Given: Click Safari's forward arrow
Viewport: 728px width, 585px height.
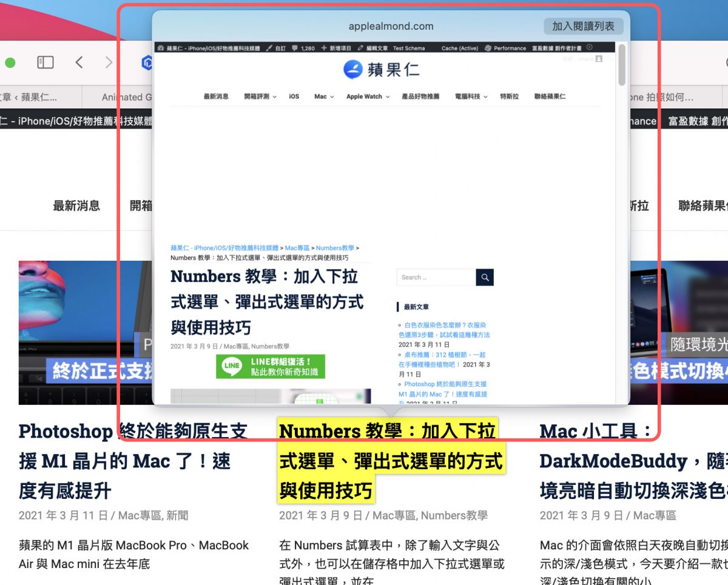Looking at the screenshot, I should point(109,62).
